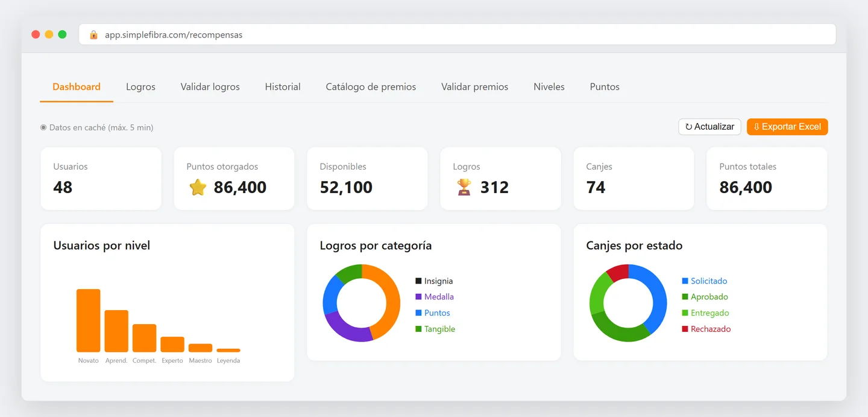Click the Canjes por estado heading
This screenshot has width=868, height=417.
point(634,246)
